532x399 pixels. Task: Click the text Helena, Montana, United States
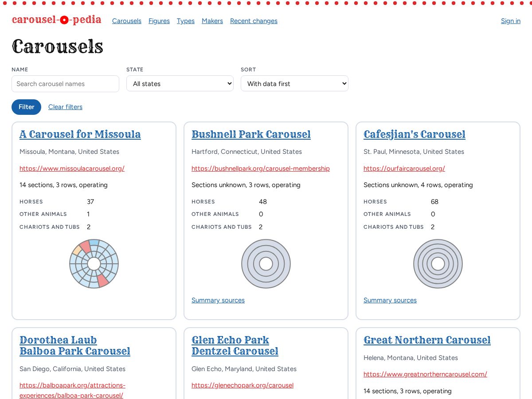coord(411,358)
